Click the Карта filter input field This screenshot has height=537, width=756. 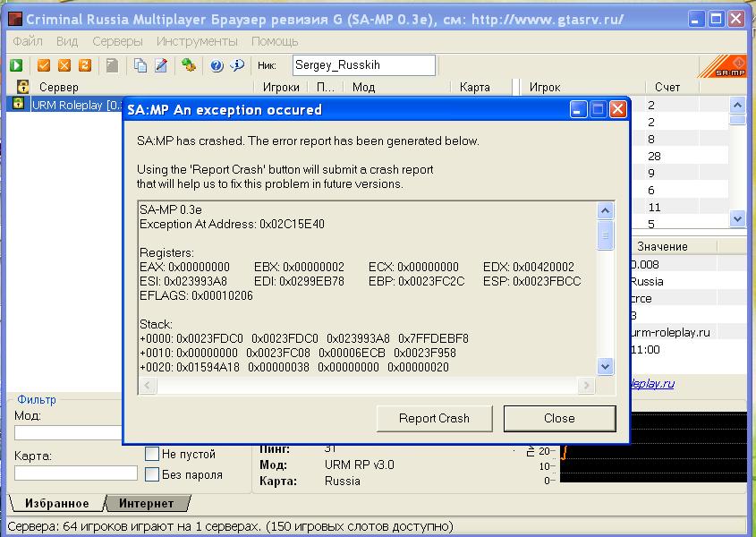pos(76,473)
